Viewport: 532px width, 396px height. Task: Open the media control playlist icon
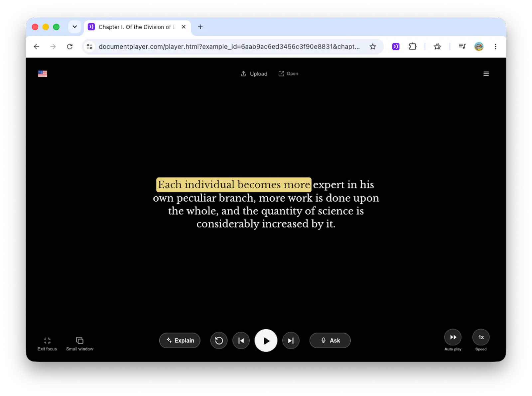click(x=462, y=47)
